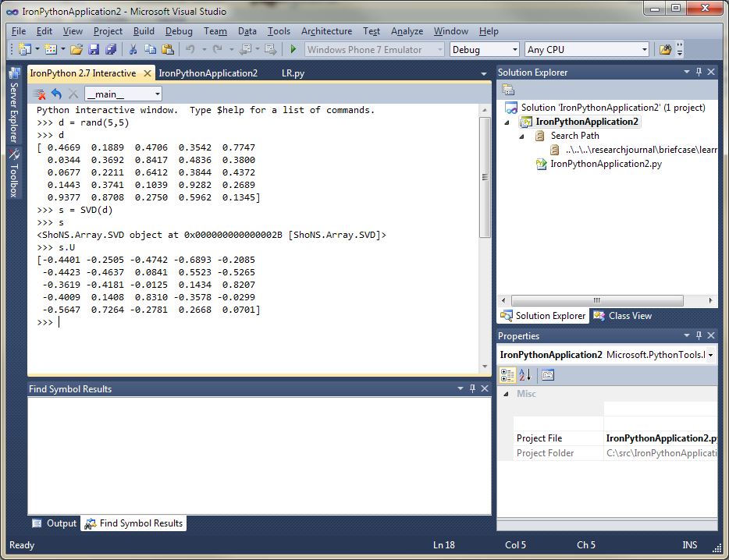Open the Output tab at the bottom

coord(55,523)
